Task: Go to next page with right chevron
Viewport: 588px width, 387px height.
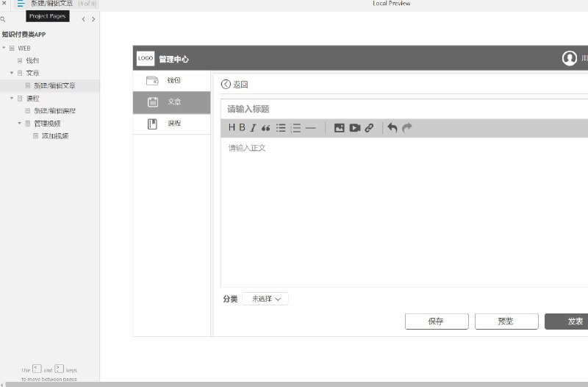Action: [x=93, y=19]
